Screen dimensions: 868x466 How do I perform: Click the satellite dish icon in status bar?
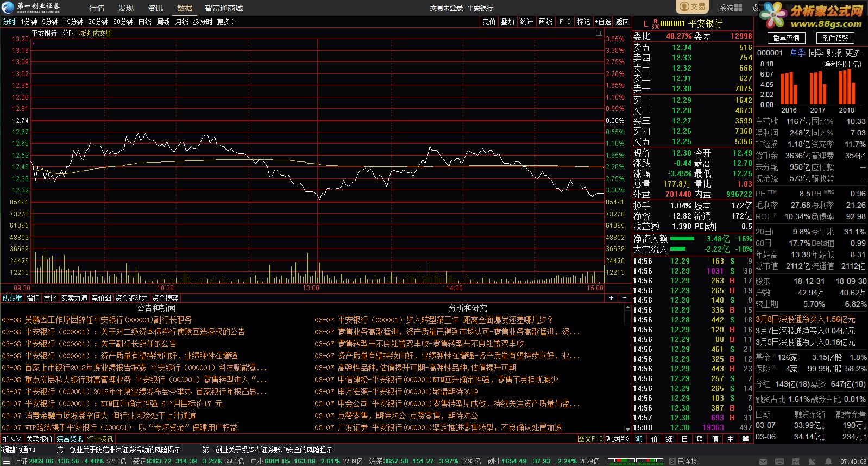tap(812, 462)
